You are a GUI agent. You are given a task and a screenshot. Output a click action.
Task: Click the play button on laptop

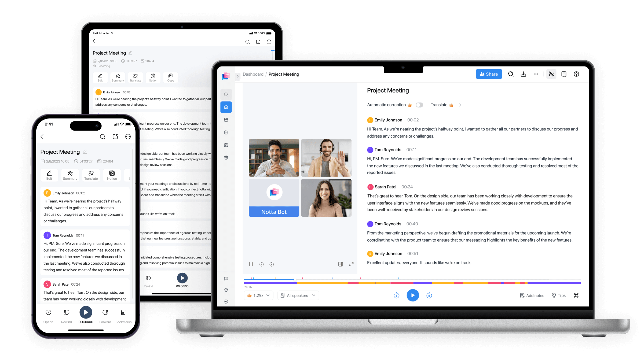tap(412, 295)
